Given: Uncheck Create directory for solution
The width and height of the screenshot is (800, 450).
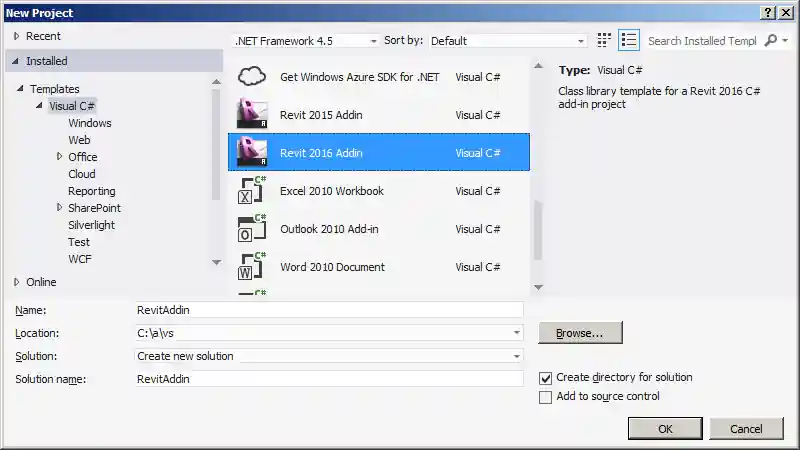Looking at the screenshot, I should pos(545,378).
